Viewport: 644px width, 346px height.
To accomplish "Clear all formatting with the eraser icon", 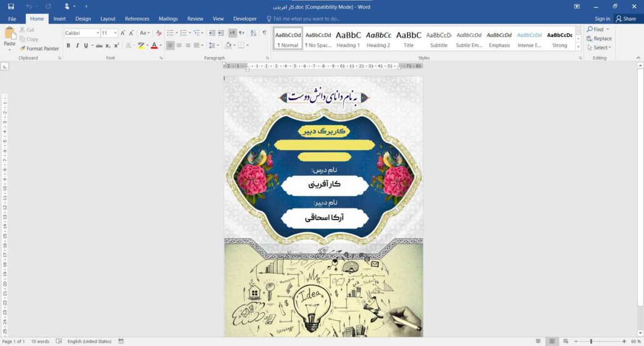I will pyautogui.click(x=159, y=33).
